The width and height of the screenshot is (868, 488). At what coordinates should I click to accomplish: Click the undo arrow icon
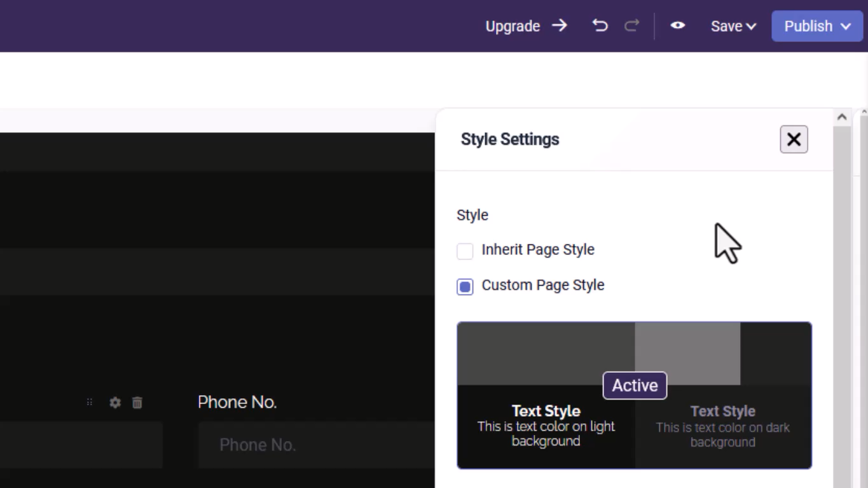click(x=600, y=25)
